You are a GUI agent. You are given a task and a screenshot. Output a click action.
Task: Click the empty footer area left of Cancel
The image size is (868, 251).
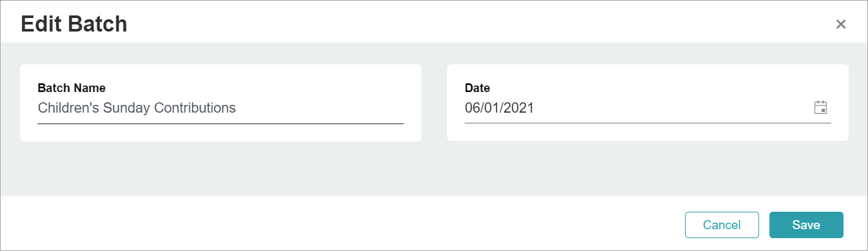pyautogui.click(x=342, y=223)
